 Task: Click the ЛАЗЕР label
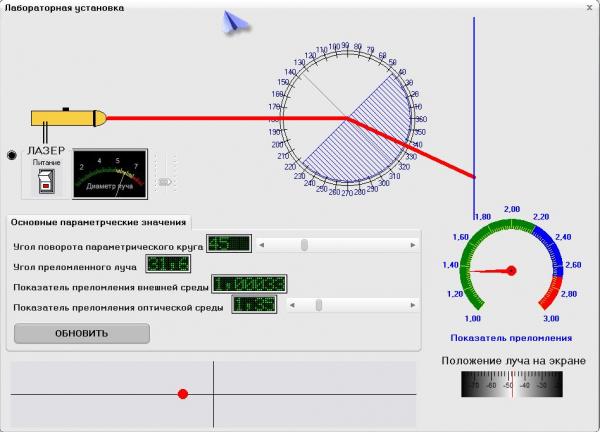pyautogui.click(x=46, y=150)
